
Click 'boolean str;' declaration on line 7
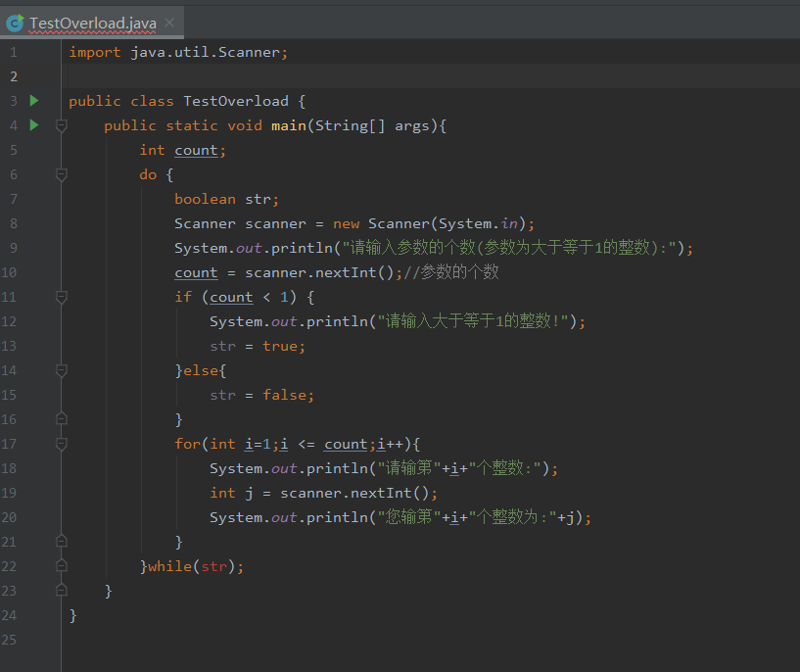(227, 199)
